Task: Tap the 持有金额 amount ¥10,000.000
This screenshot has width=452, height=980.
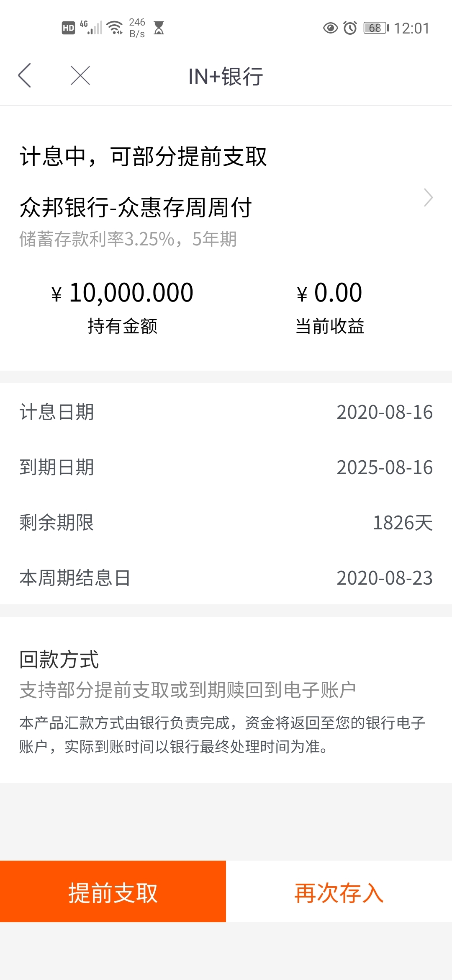Action: [122, 292]
